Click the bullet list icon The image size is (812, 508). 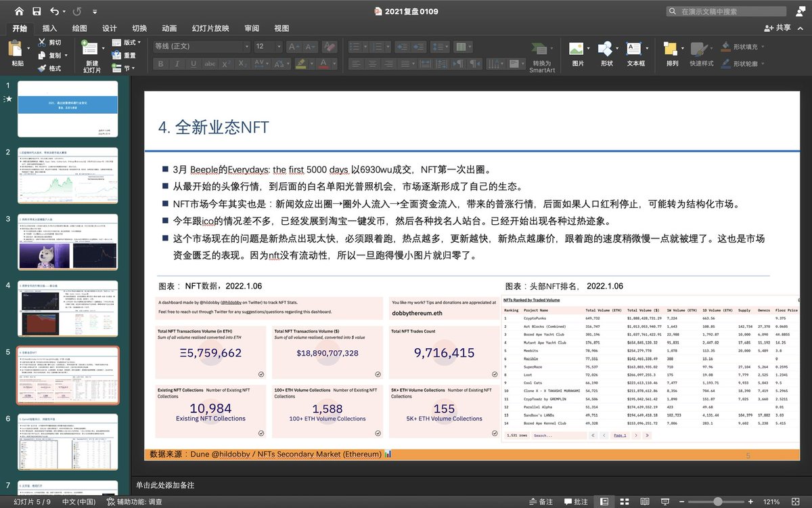pos(355,47)
